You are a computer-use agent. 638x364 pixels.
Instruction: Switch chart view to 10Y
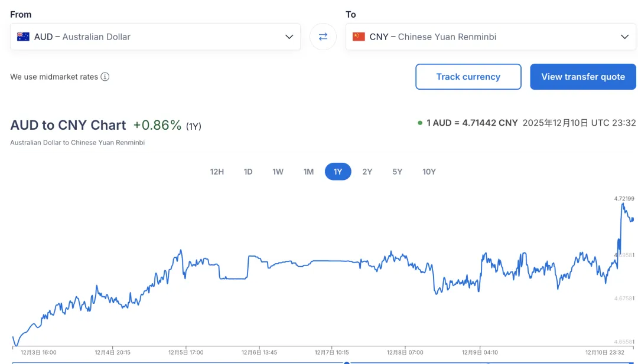click(429, 172)
